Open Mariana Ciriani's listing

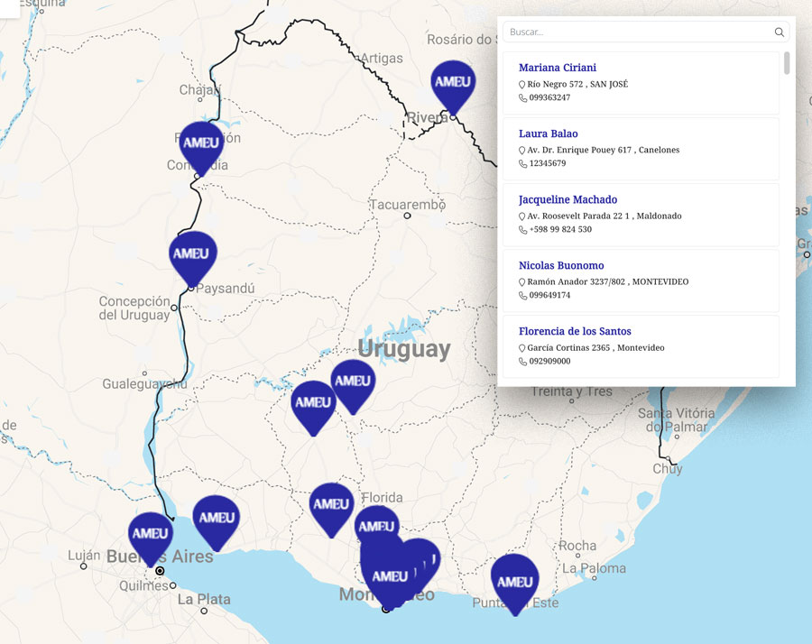pos(557,68)
